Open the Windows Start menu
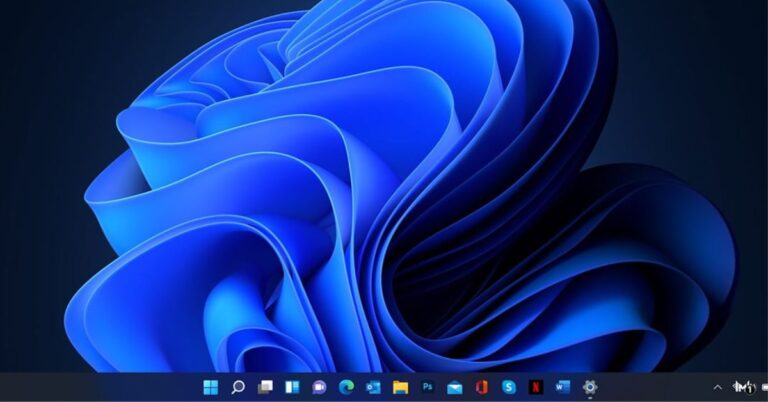The height and width of the screenshot is (402, 768). (x=211, y=387)
